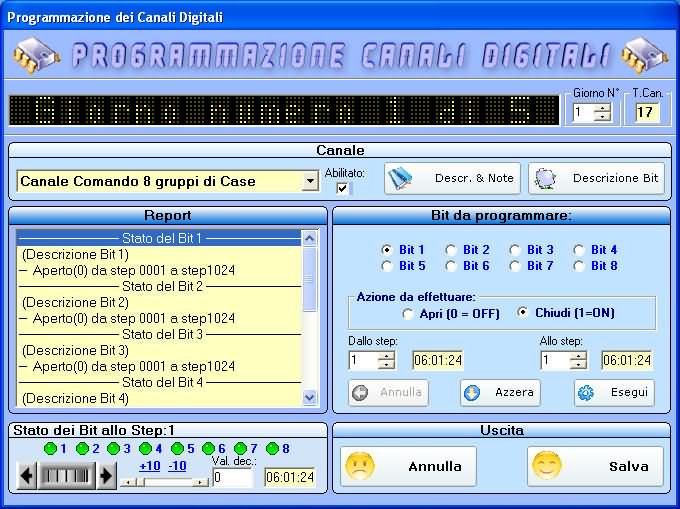This screenshot has height=509, width=680.
Task: Click Annulla in the Uscita panel
Action: [x=408, y=467]
